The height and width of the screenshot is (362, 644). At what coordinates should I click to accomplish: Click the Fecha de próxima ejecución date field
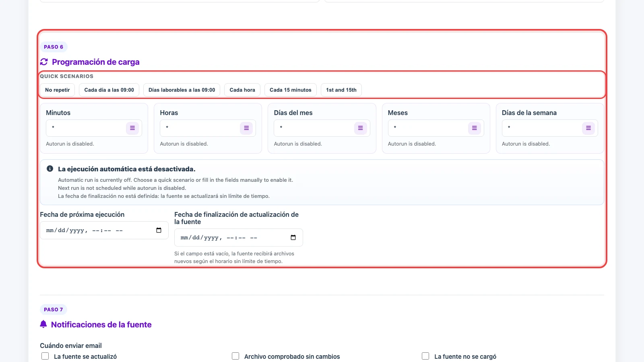[x=104, y=230]
